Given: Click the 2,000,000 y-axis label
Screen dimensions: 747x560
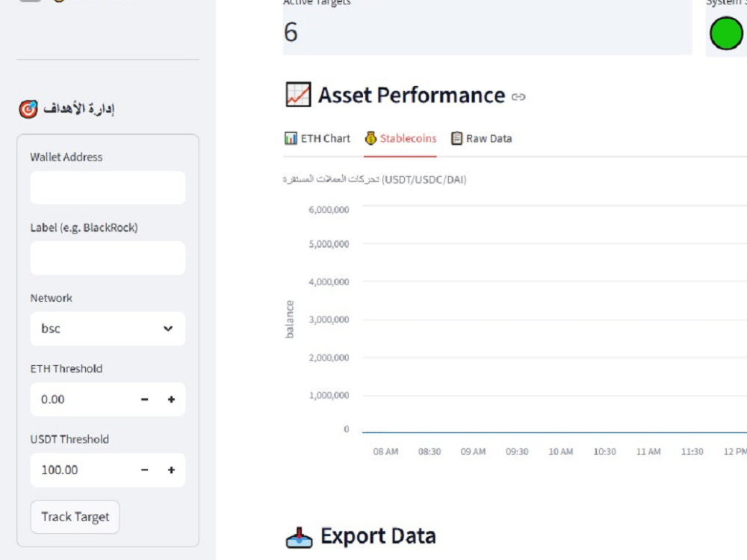Looking at the screenshot, I should [329, 358].
